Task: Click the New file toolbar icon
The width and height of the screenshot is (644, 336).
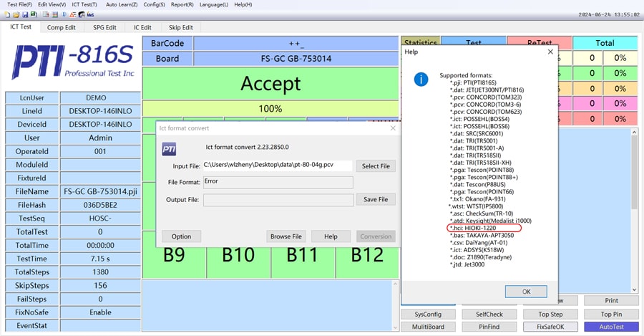Action: click(x=7, y=14)
